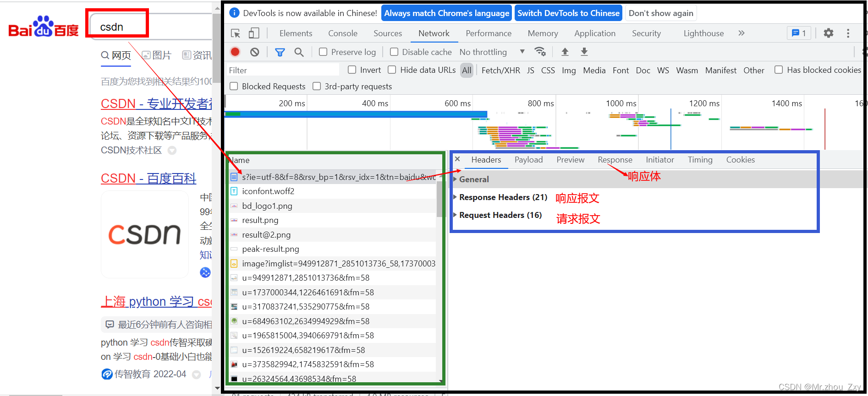The height and width of the screenshot is (396, 868).
Task: Filter by Fetch/XHR requests
Action: pyautogui.click(x=500, y=70)
